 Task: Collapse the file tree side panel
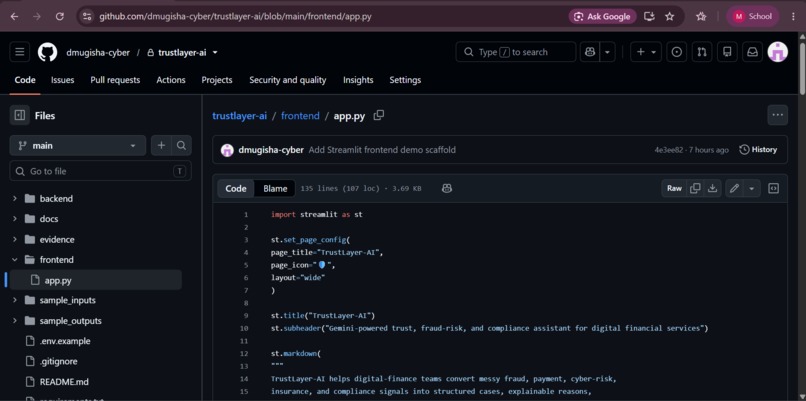20,116
